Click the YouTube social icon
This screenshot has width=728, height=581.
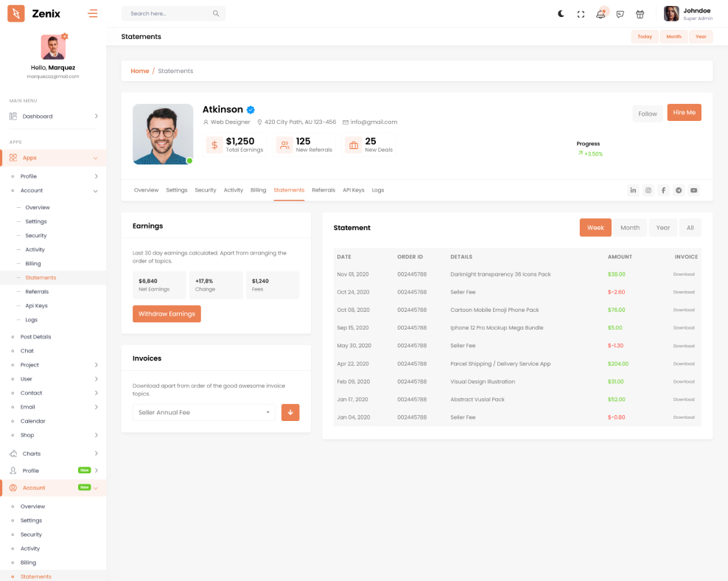pos(693,190)
